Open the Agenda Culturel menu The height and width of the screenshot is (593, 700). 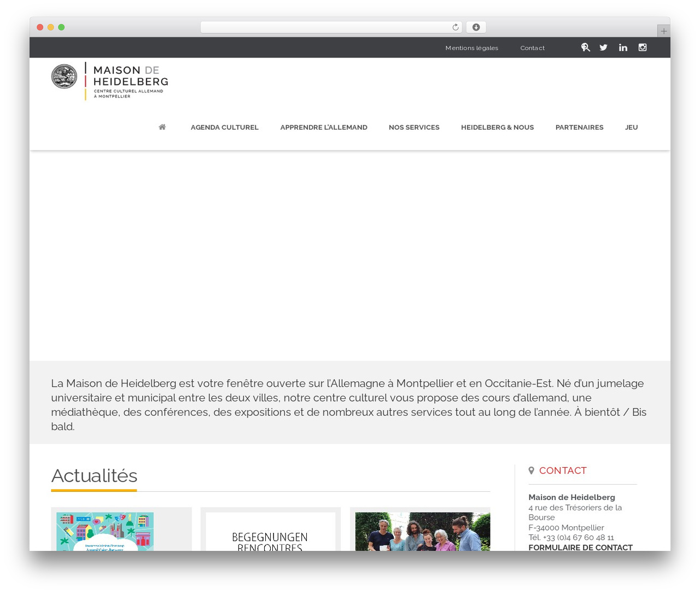point(224,127)
